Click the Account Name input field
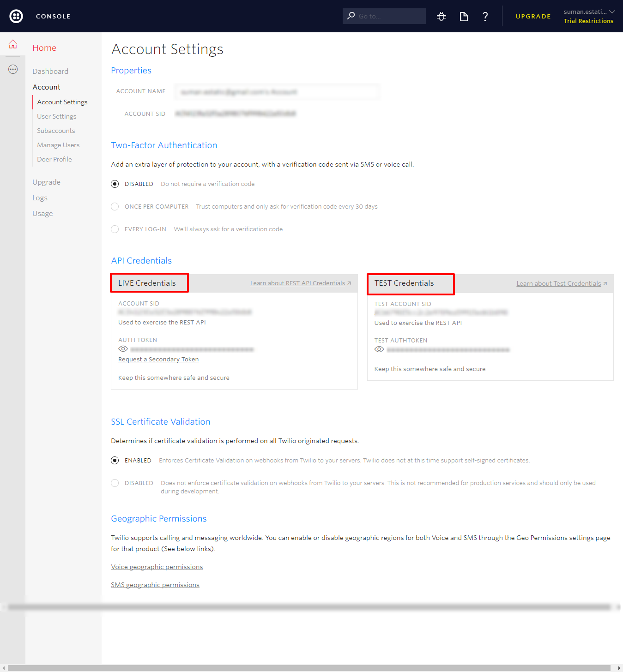 click(x=278, y=92)
